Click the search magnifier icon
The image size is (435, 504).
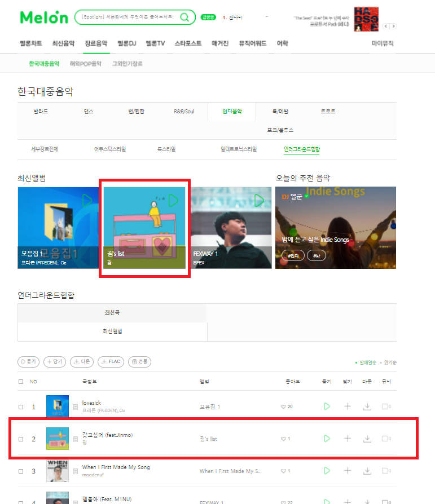coord(184,17)
